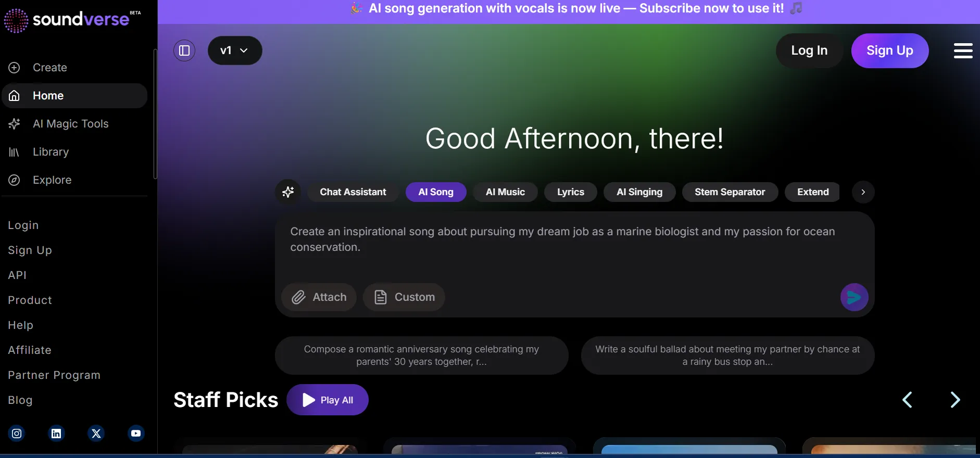Viewport: 980px width, 458px height.
Task: Open Explore in the sidebar
Action: pyautogui.click(x=74, y=180)
